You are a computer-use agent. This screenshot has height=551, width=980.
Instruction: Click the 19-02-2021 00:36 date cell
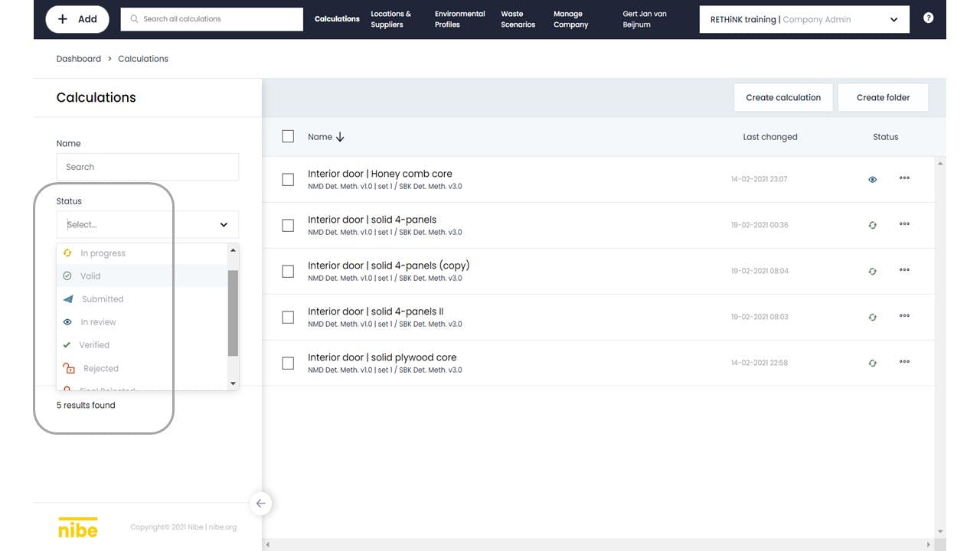click(x=759, y=226)
